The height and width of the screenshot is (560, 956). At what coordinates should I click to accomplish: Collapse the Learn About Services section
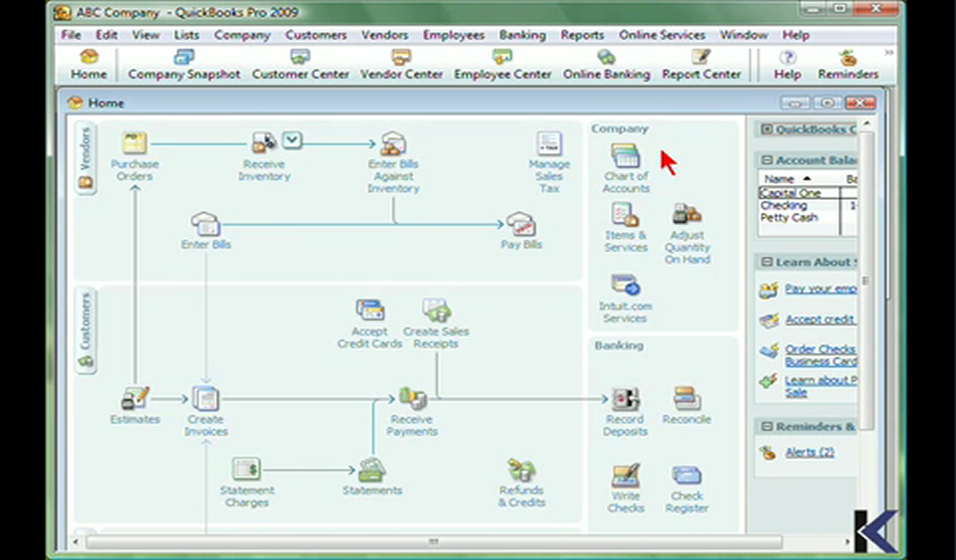pos(767,262)
